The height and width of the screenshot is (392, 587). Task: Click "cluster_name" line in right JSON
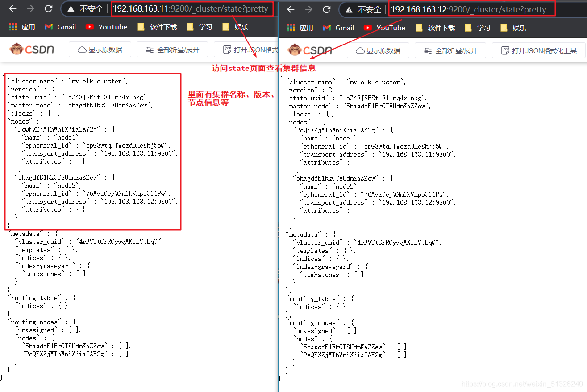(346, 82)
